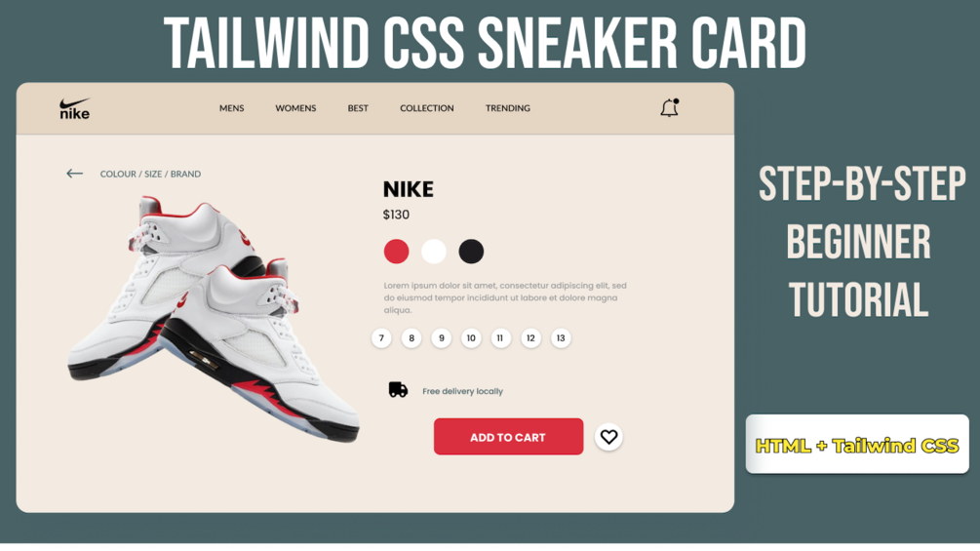Select the white colour swatch
Viewport: 980px width, 551px height.
(x=434, y=252)
